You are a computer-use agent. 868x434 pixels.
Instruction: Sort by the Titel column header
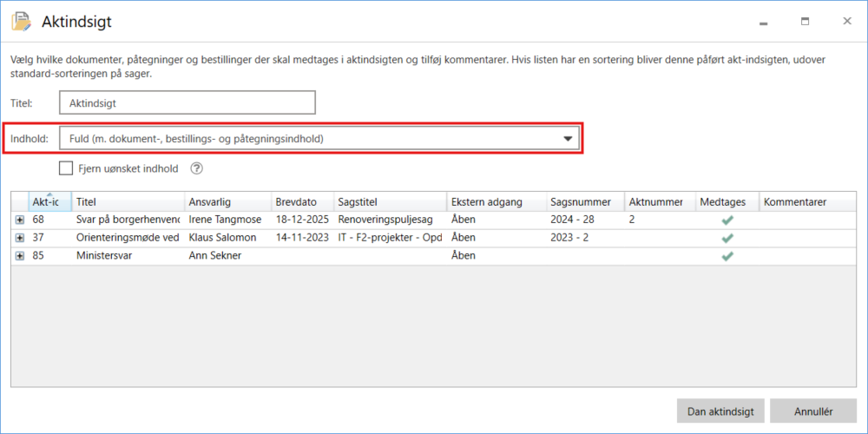pyautogui.click(x=128, y=202)
